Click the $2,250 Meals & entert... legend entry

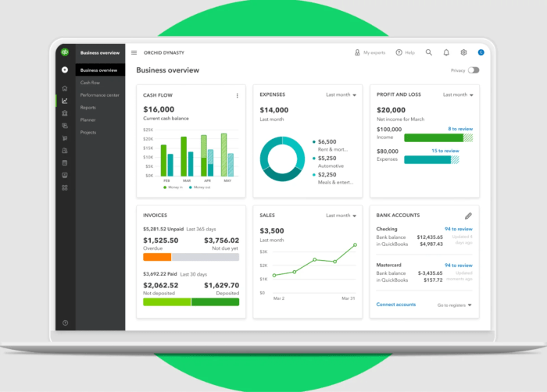click(333, 178)
